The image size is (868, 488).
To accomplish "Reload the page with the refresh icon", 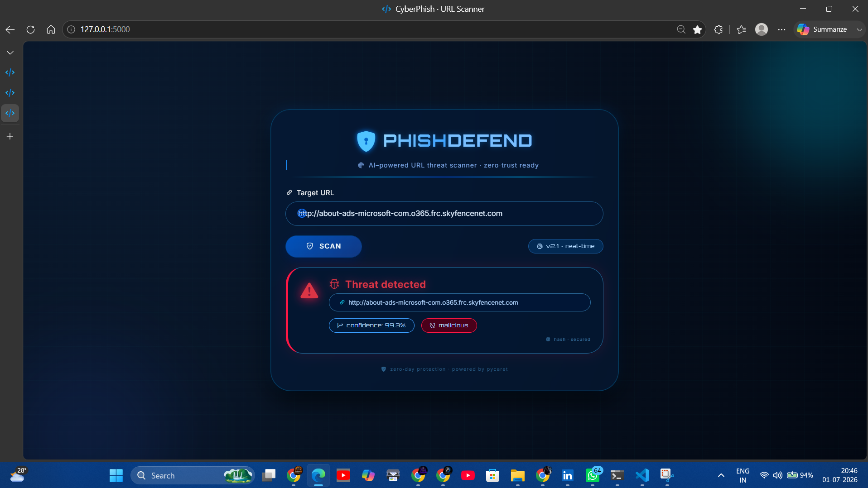I will point(30,29).
